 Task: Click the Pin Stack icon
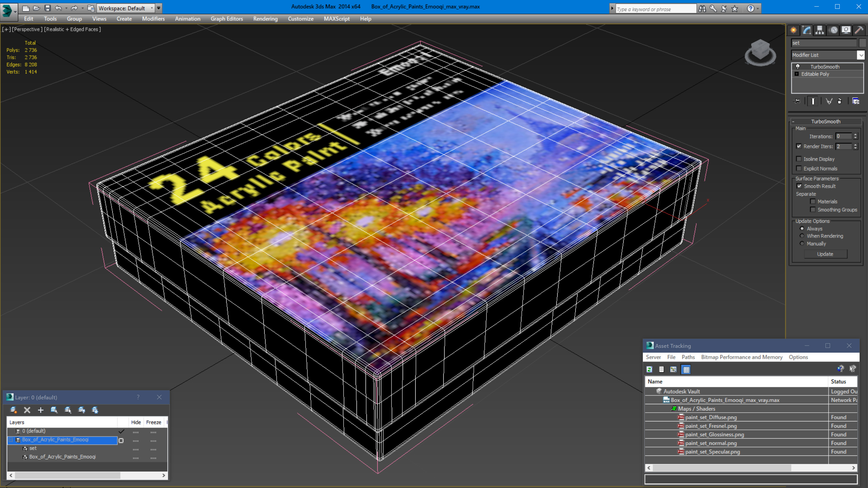[797, 101]
